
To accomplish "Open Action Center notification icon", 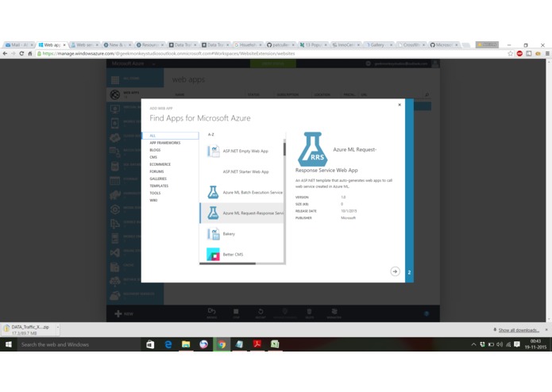I will pos(517,344).
